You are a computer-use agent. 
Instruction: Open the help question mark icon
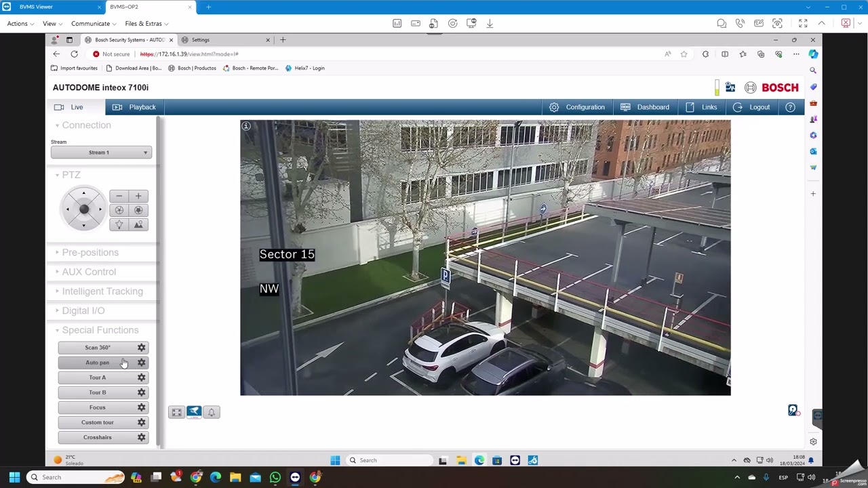coord(790,107)
